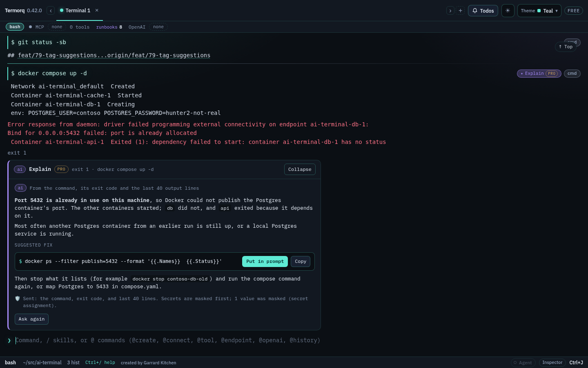The width and height of the screenshot is (588, 368).
Task: Click the ai badge in Explain header
Action: [20, 169]
